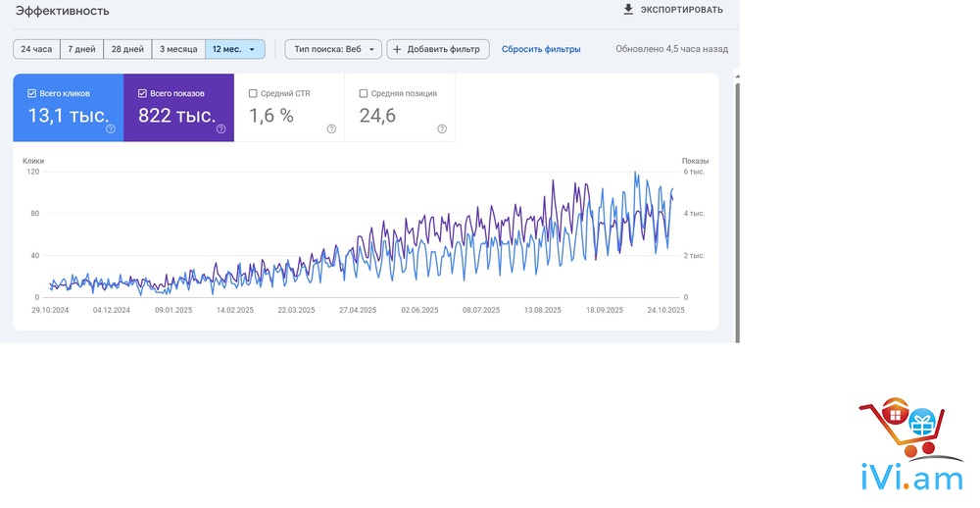The image size is (980, 508).
Task: Expand the Тип поиска: Веб dropdown
Action: click(x=332, y=49)
